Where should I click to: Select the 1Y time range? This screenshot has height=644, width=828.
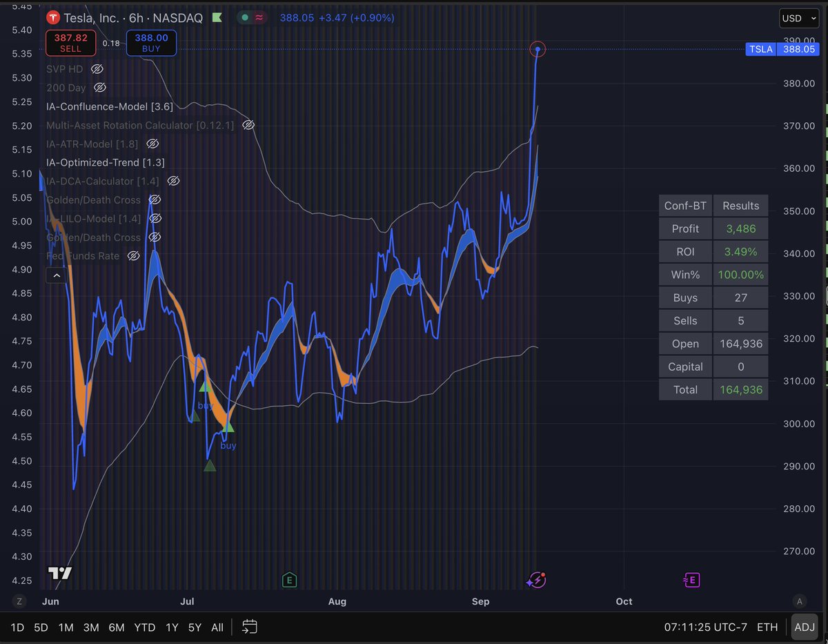click(172, 627)
